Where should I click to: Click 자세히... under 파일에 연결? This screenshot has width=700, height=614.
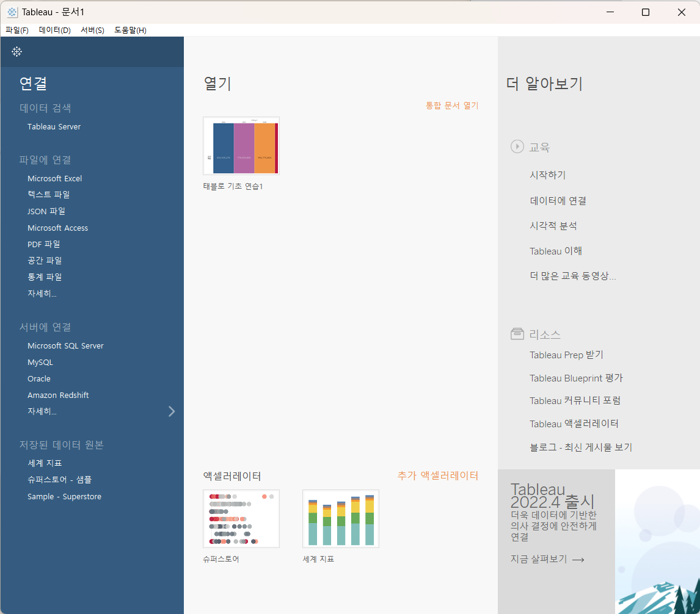[42, 294]
